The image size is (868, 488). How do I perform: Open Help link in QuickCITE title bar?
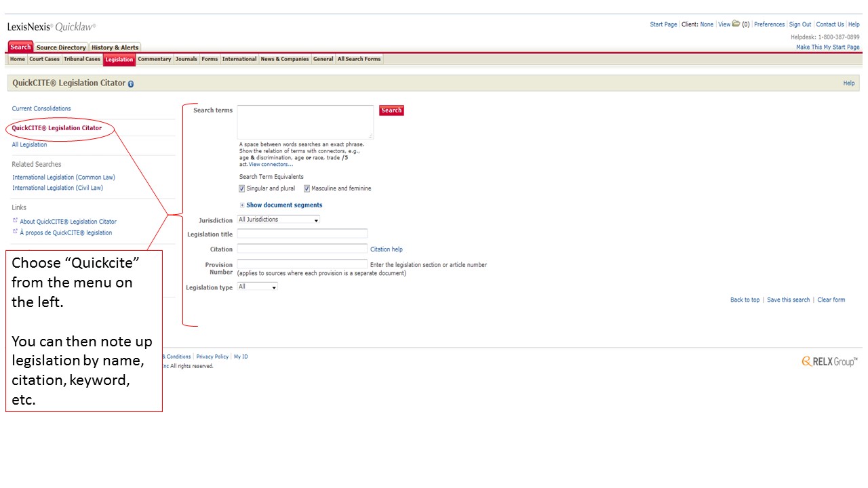[849, 83]
